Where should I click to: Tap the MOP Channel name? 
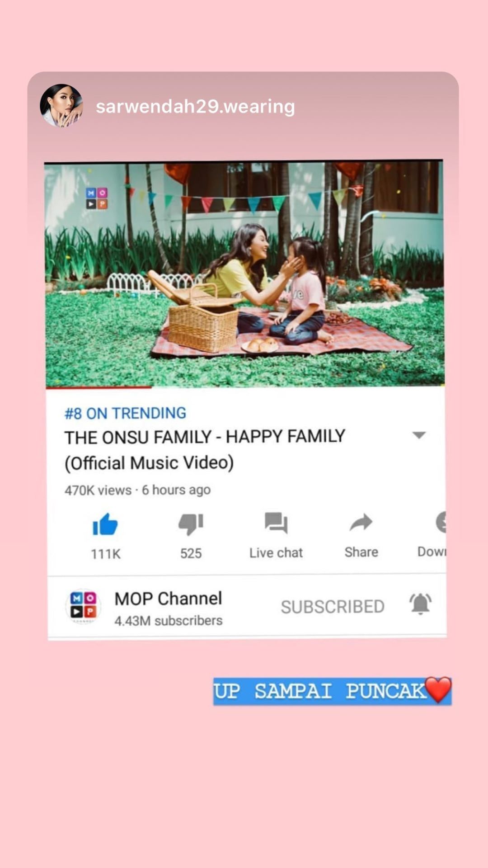pos(168,599)
